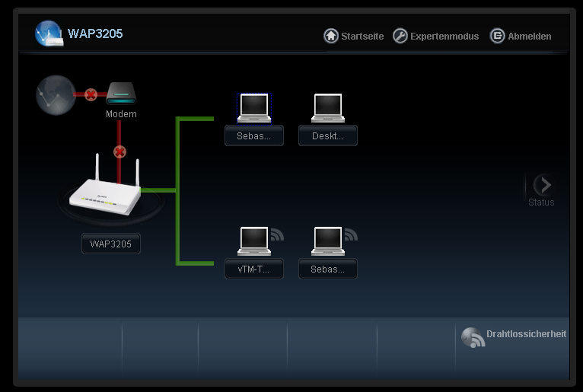This screenshot has height=392, width=583.
Task: Click the wireless Sebas... laptop's signal icon
Action: (x=351, y=234)
